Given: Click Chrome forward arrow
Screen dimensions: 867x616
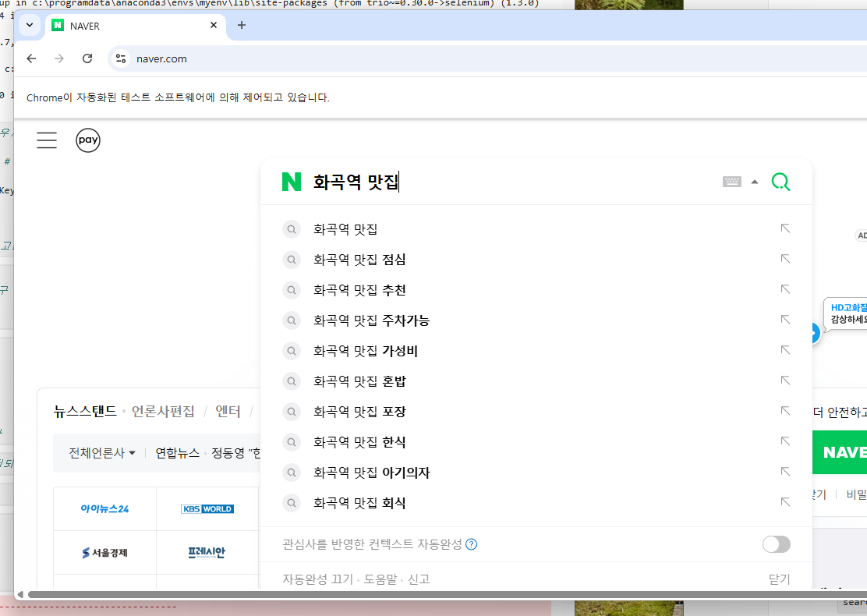Looking at the screenshot, I should 59,58.
